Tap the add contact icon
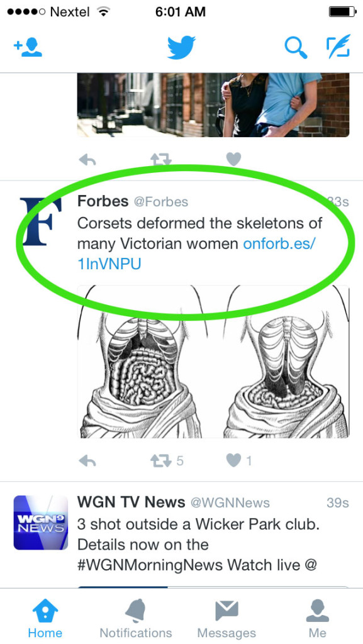This screenshot has width=363, height=644. 28,48
